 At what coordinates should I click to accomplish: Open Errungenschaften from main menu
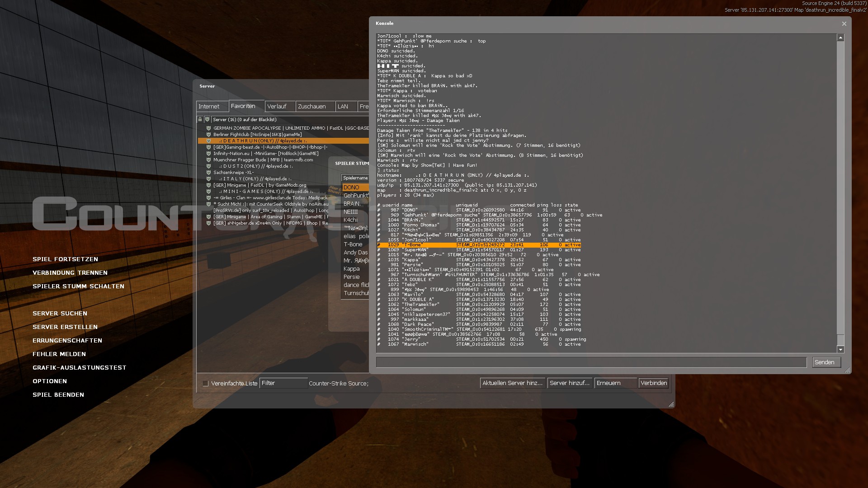67,341
